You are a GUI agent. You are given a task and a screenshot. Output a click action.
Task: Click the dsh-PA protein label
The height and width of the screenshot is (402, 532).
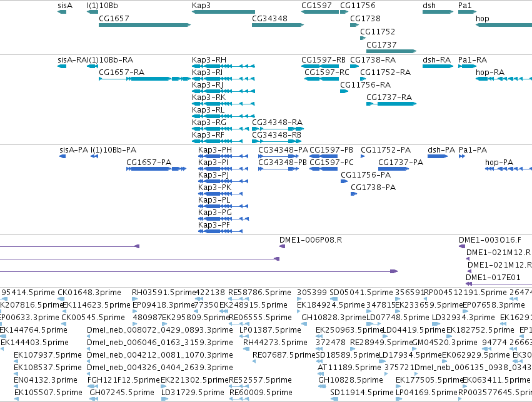[x=441, y=150]
